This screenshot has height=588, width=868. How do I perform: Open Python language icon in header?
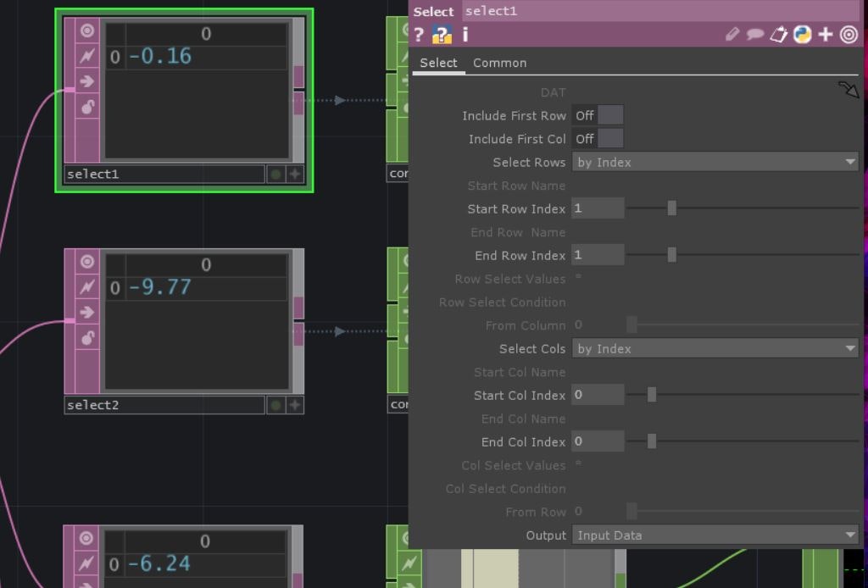(802, 35)
